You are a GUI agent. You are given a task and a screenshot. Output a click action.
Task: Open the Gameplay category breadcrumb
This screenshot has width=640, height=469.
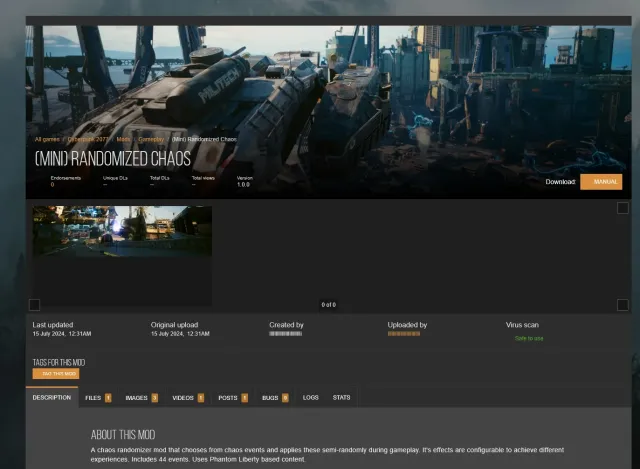tap(151, 139)
